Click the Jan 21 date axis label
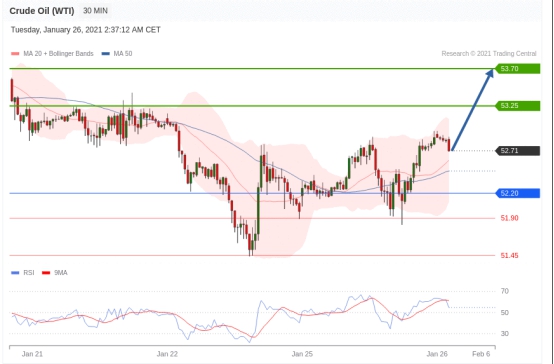This screenshot has height=364, width=554. pos(32,354)
